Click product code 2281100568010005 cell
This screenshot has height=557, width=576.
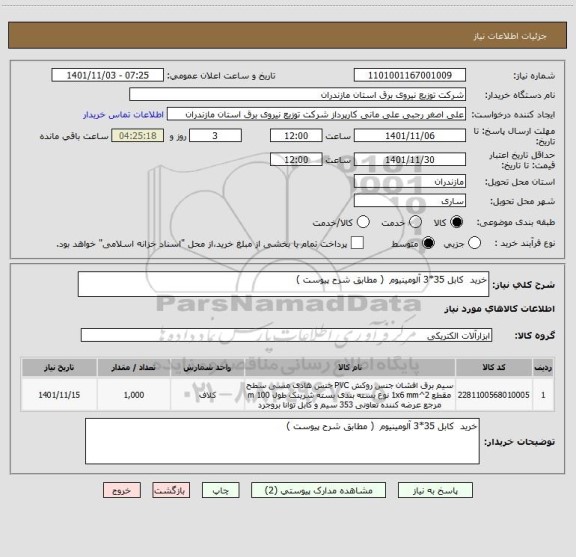[494, 395]
